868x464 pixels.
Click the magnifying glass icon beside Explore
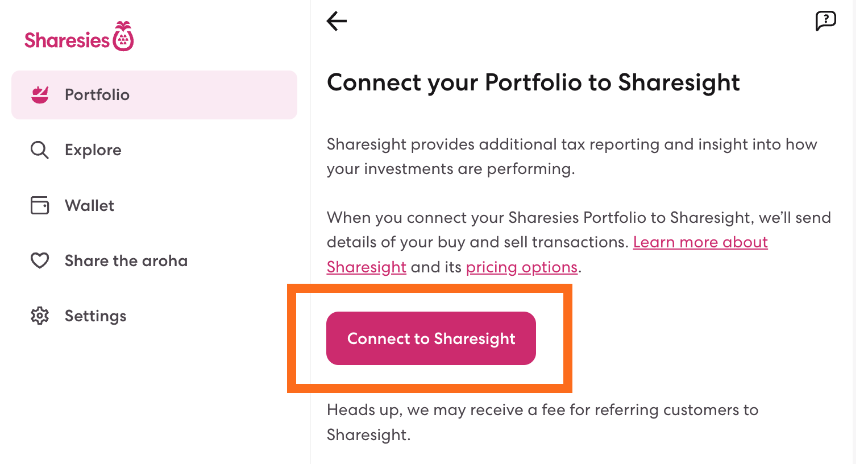pos(40,150)
